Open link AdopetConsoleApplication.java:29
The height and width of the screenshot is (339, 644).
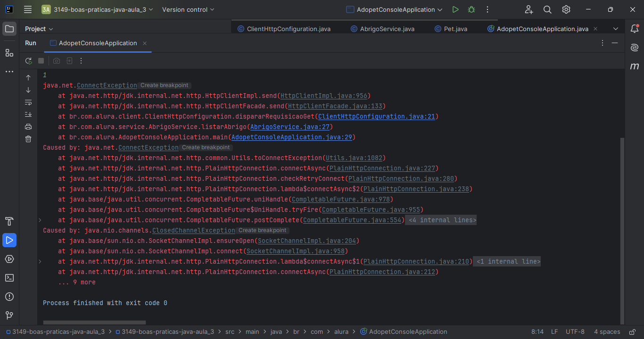(x=292, y=137)
